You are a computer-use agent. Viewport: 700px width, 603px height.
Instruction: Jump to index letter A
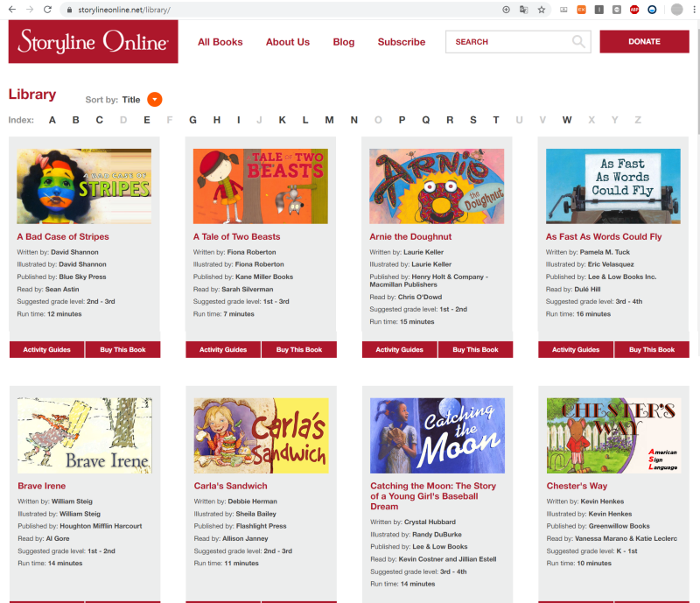click(52, 120)
